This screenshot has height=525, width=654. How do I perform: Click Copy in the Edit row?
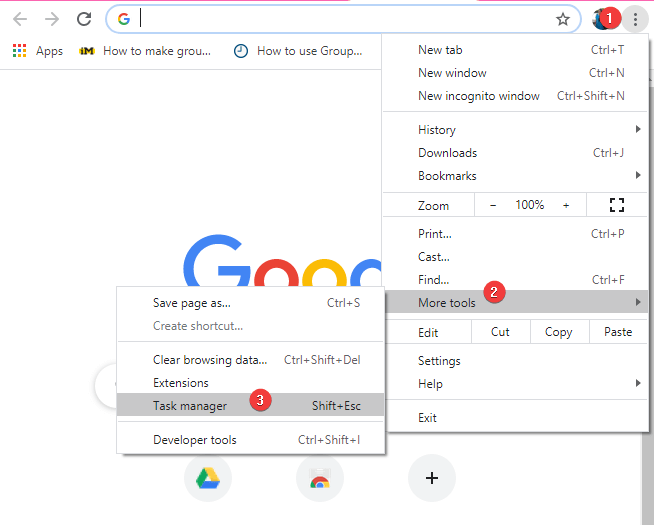[559, 332]
